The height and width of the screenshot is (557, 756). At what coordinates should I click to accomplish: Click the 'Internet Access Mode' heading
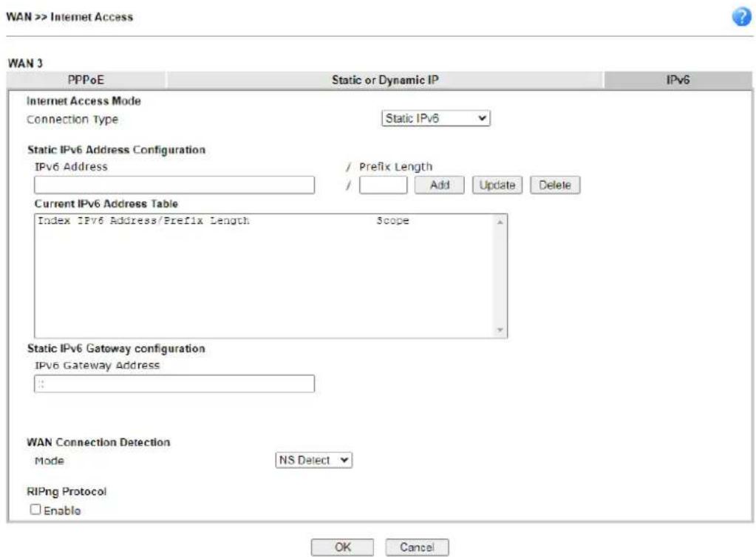(x=84, y=100)
